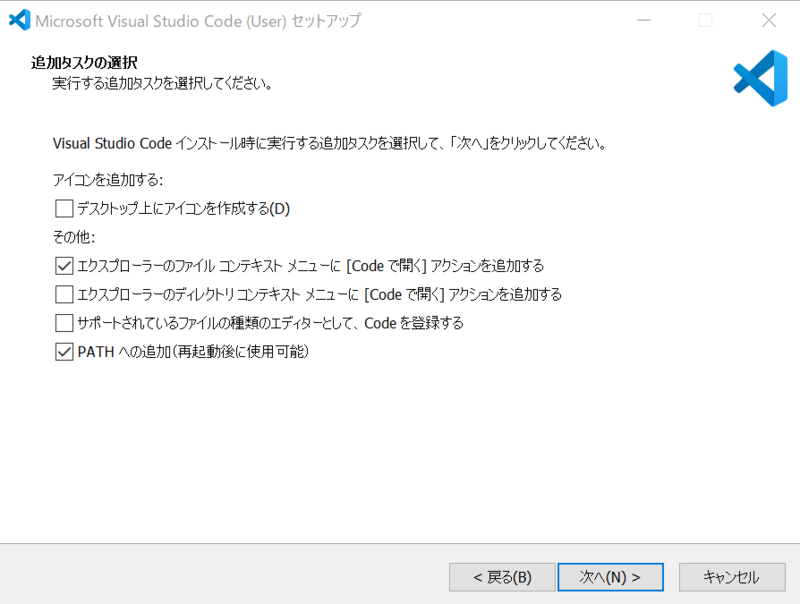Click the large VS Code logo
This screenshot has height=604, width=800.
pyautogui.click(x=761, y=78)
